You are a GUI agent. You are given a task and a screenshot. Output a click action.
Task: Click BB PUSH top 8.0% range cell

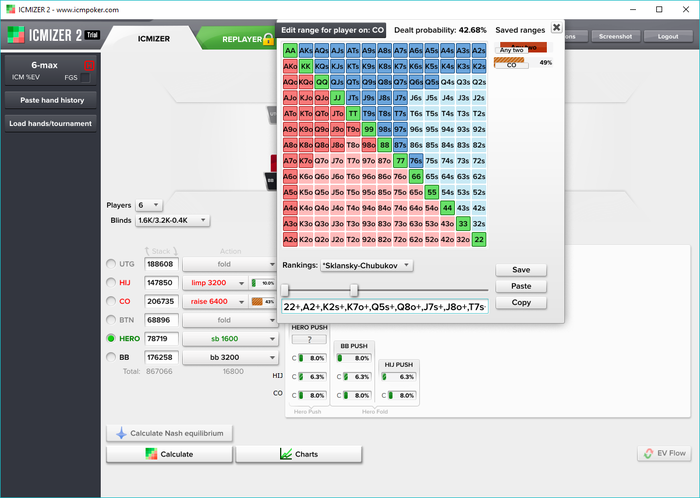coord(354,358)
